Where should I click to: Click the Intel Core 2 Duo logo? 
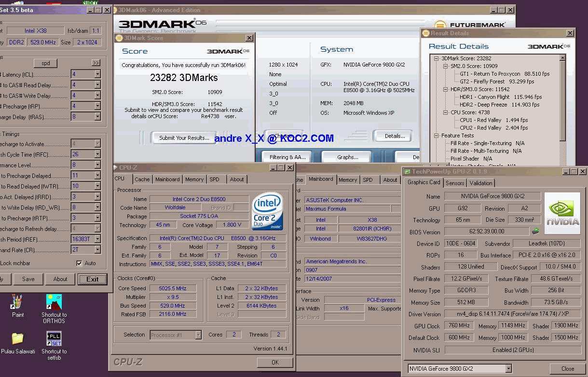267,212
